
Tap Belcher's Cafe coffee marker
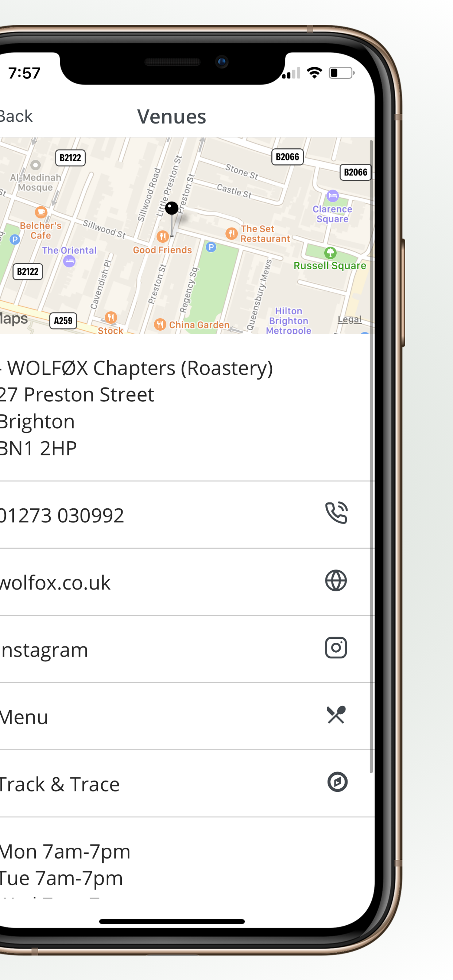coord(41,211)
